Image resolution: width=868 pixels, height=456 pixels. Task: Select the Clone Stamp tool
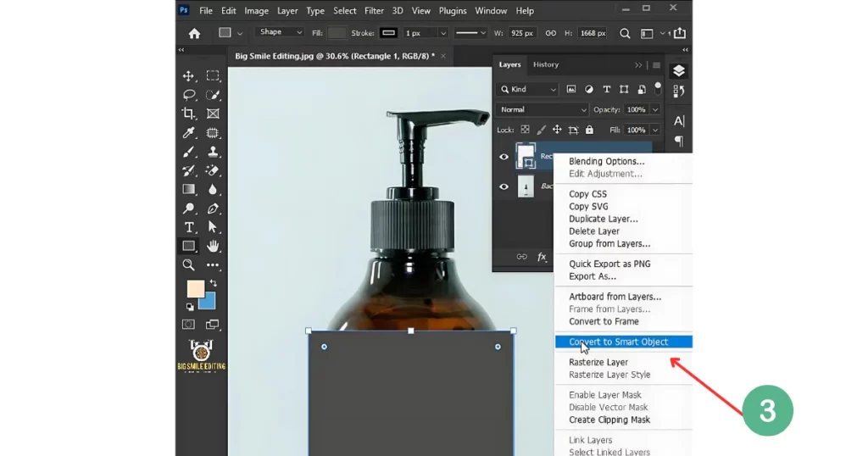[213, 152]
